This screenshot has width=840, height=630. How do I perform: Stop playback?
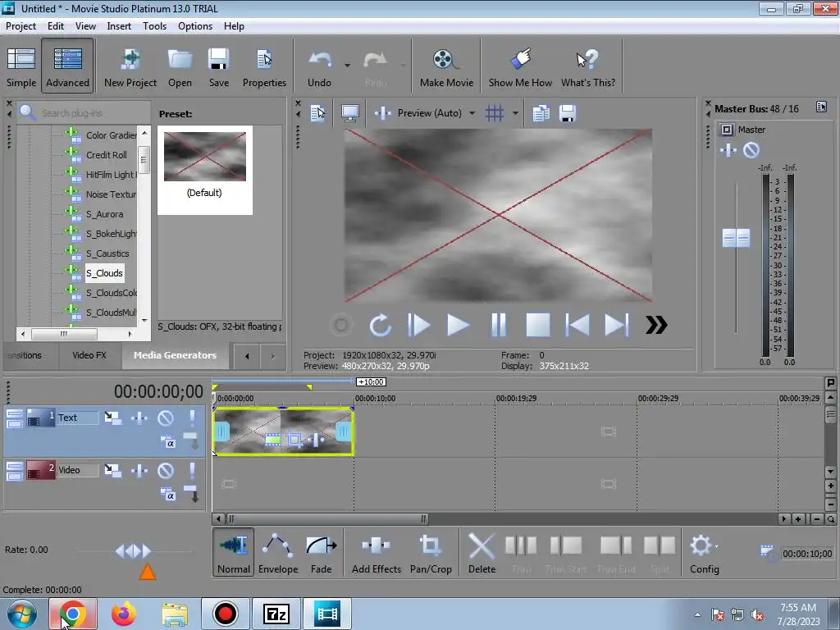pos(538,325)
